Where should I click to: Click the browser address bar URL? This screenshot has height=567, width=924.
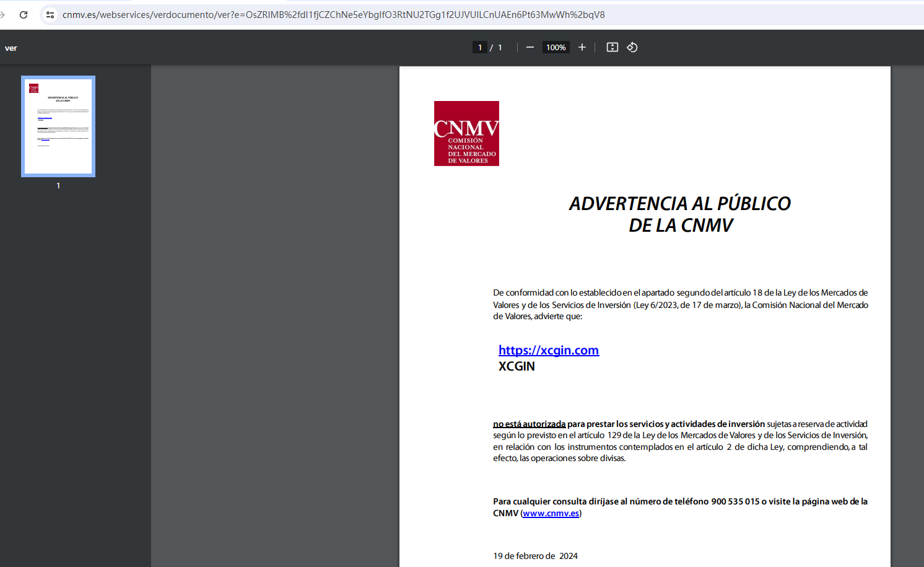pos(334,15)
